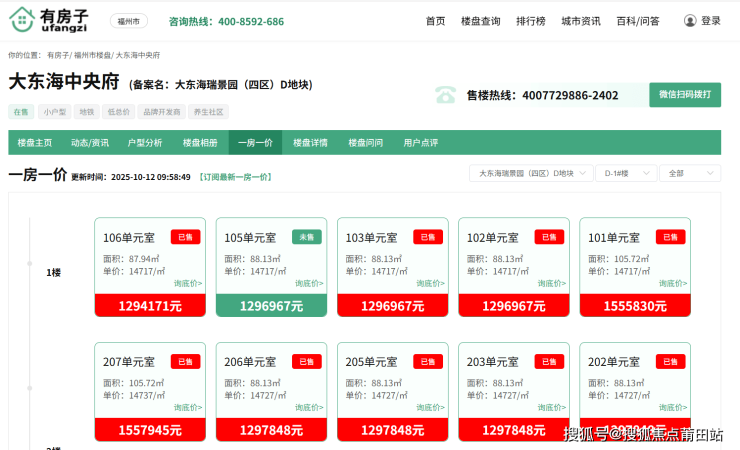
Task: Open the D-1#楼 building dropdown
Action: (626, 174)
